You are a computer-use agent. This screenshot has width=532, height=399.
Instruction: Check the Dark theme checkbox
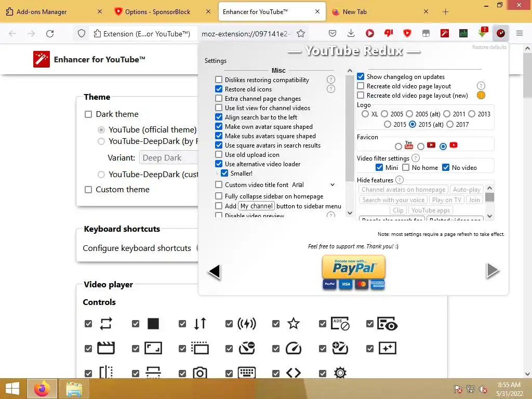(88, 114)
